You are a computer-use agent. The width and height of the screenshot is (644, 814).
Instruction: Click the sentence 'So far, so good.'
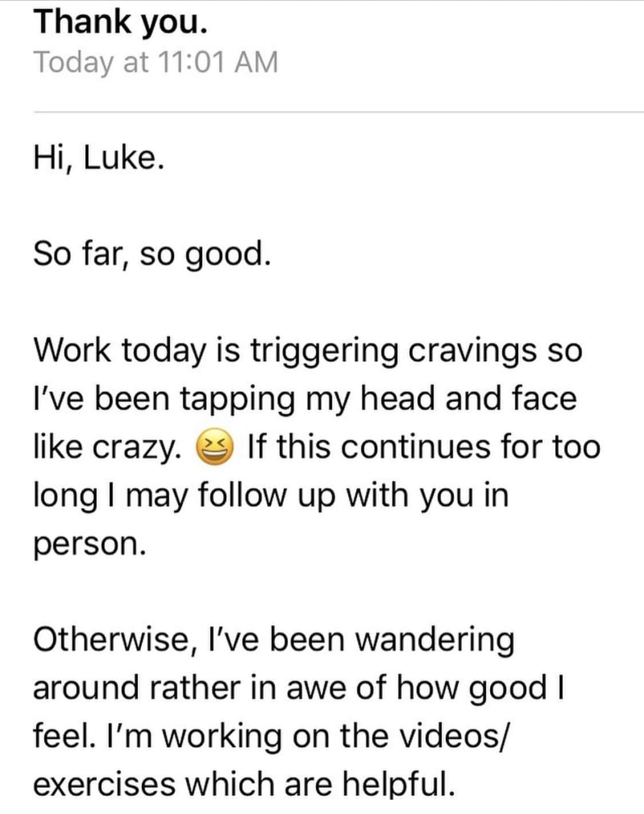[152, 254]
